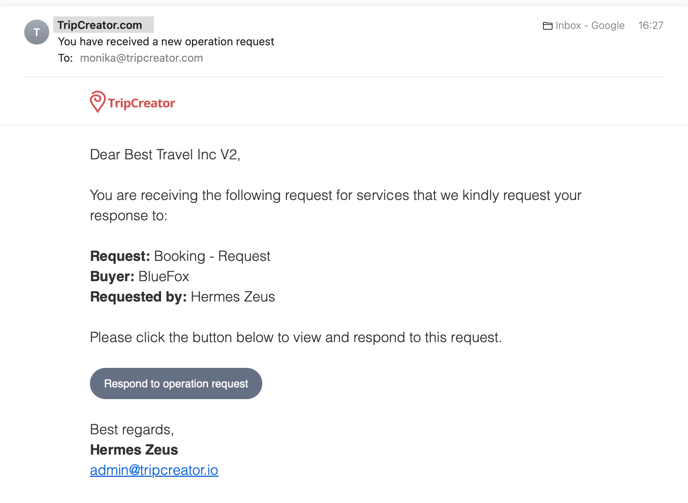Click the 'To:' recipient label
Viewport: 688px width, 503px height.
65,58
